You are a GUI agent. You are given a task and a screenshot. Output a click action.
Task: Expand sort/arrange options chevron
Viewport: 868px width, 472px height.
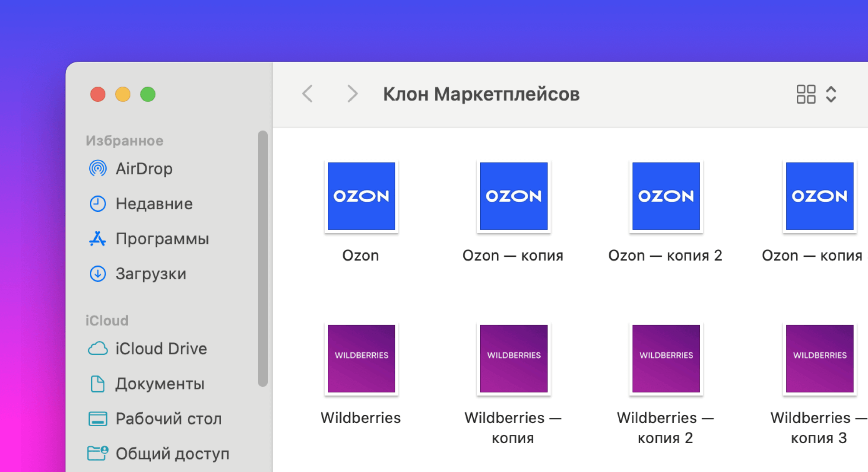pos(831,95)
